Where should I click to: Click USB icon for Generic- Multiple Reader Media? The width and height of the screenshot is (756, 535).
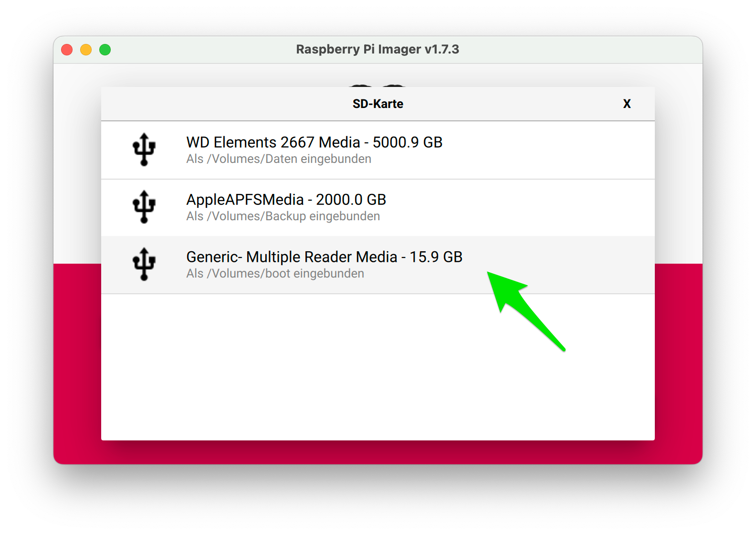144,264
